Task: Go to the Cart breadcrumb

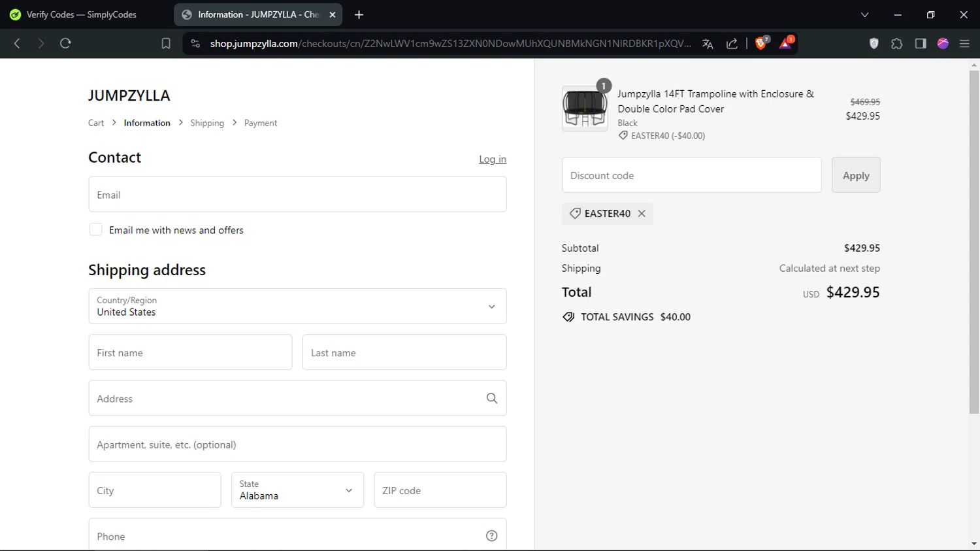Action: (96, 123)
